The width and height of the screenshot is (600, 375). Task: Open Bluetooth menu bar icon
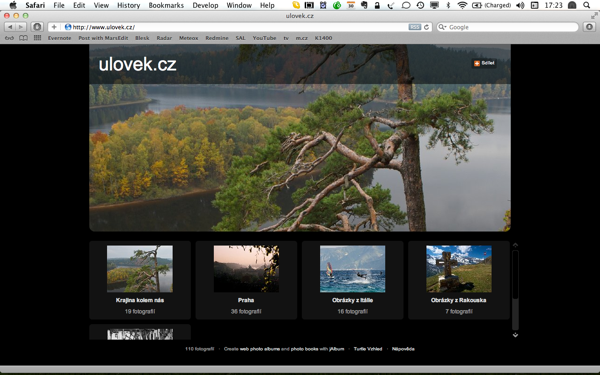coord(448,5)
